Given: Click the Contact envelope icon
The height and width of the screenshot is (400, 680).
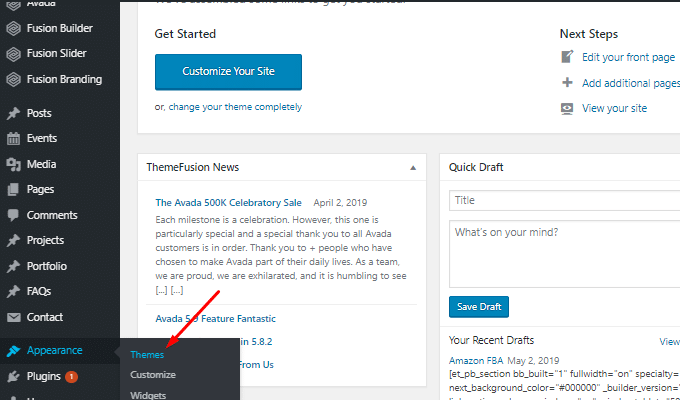Looking at the screenshot, I should pos(13,317).
